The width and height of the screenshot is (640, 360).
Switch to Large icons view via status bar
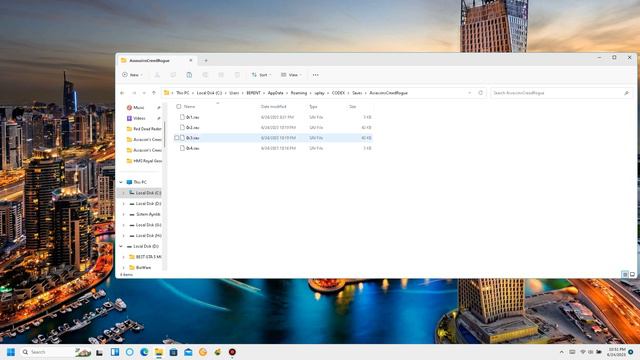point(632,275)
